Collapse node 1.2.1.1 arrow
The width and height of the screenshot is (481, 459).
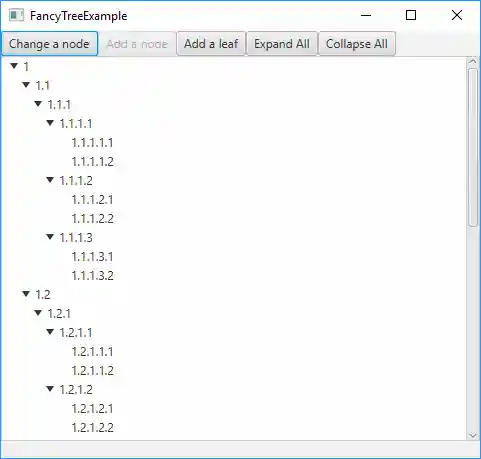pos(50,332)
